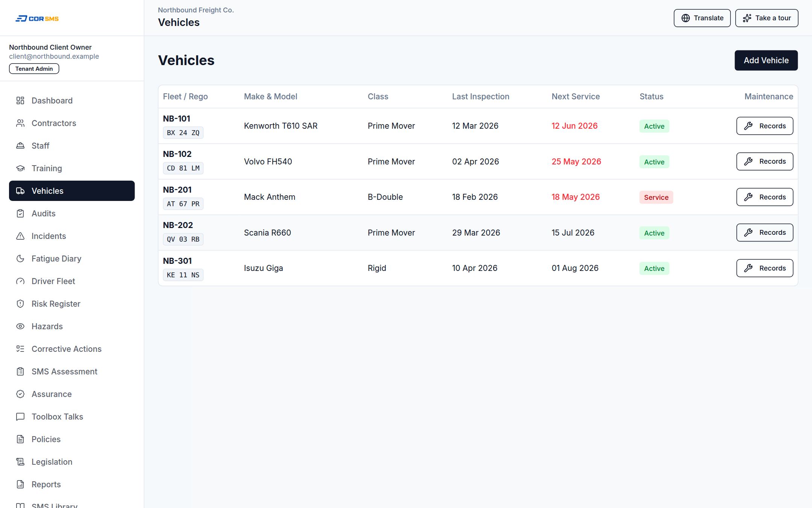The image size is (812, 508).
Task: Click the overdue date 25 May 2026
Action: point(576,161)
